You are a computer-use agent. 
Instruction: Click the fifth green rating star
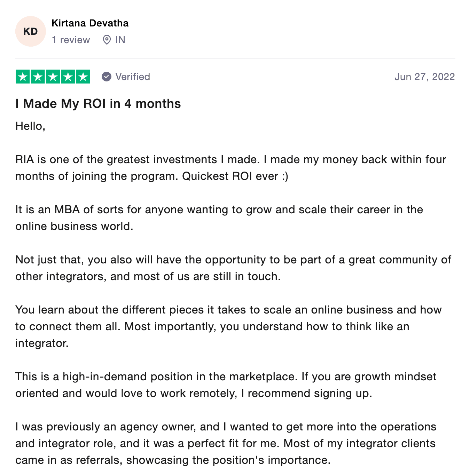83,77
